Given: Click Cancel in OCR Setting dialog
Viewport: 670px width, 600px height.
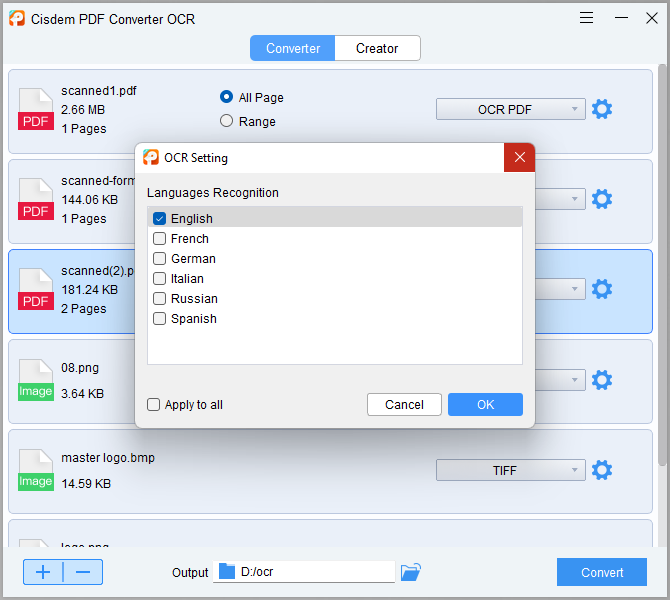Looking at the screenshot, I should click(x=404, y=404).
